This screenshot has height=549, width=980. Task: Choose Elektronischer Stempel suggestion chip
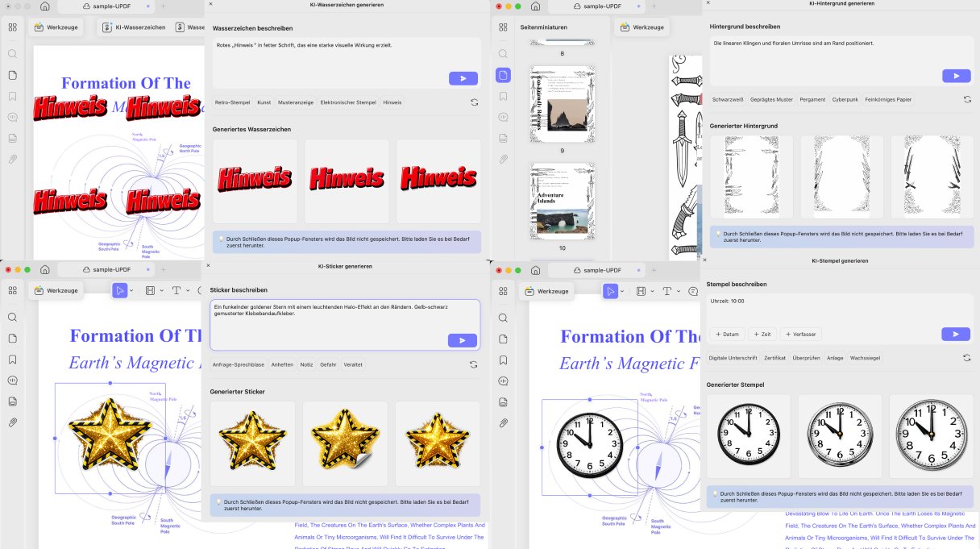click(x=348, y=102)
